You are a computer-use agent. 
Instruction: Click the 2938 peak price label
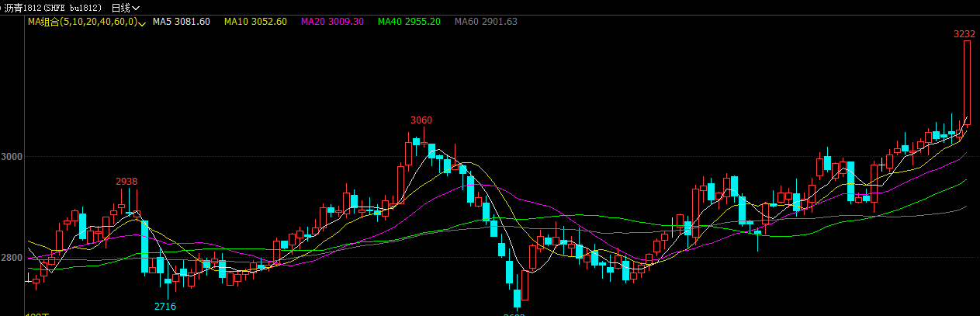[126, 182]
